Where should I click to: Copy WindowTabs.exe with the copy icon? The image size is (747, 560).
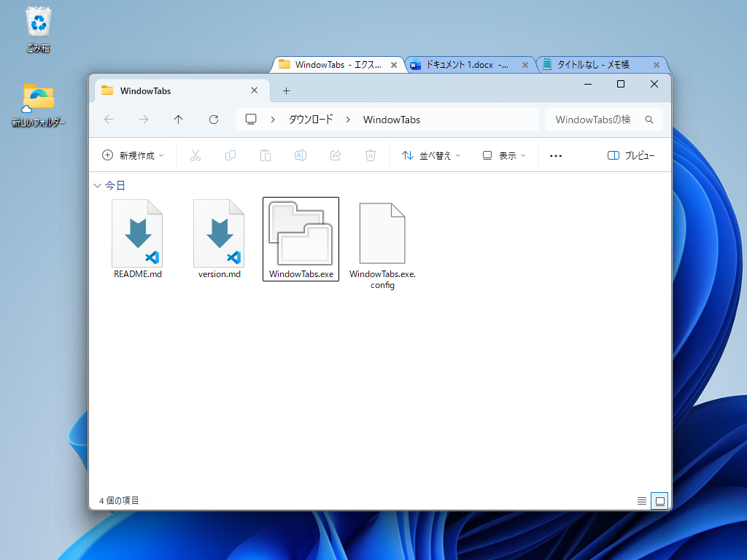(x=230, y=155)
